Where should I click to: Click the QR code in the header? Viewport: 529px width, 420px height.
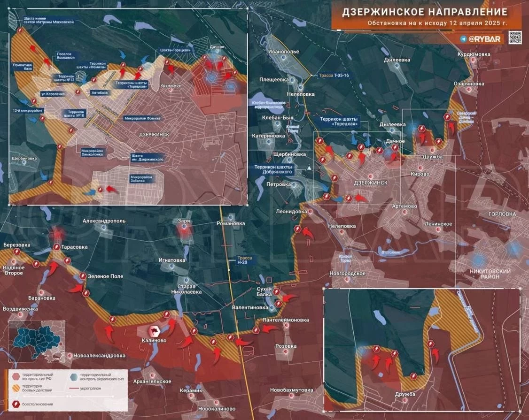coord(515,38)
